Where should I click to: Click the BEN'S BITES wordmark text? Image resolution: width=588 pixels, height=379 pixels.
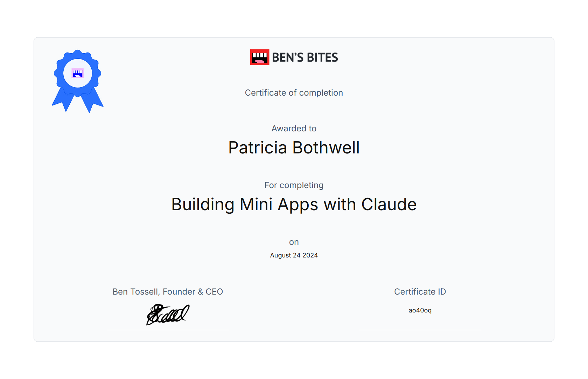305,57
